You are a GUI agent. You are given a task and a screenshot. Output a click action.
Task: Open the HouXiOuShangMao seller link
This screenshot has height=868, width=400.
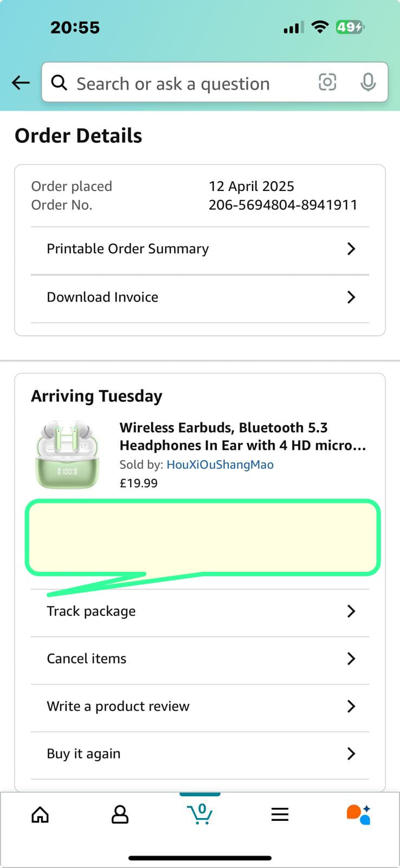[x=220, y=464]
